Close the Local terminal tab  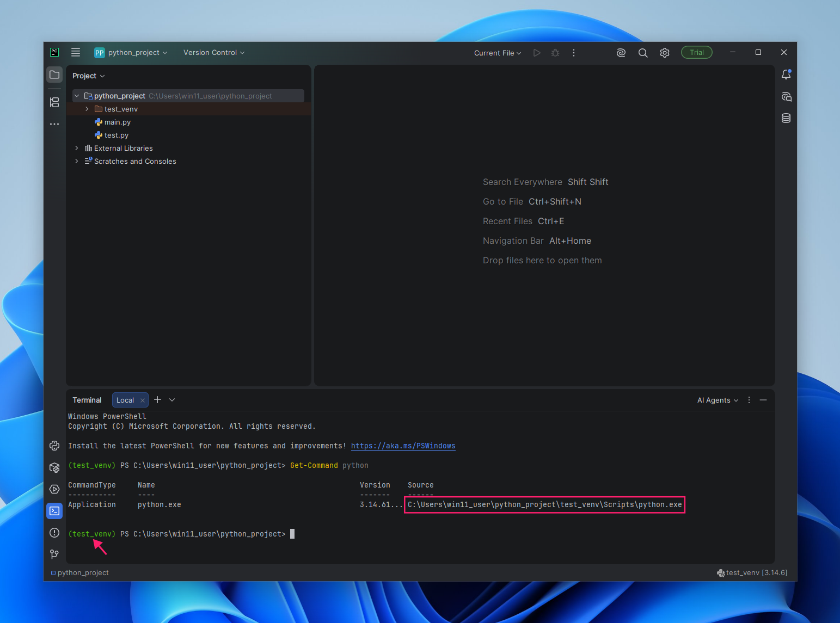(x=143, y=400)
